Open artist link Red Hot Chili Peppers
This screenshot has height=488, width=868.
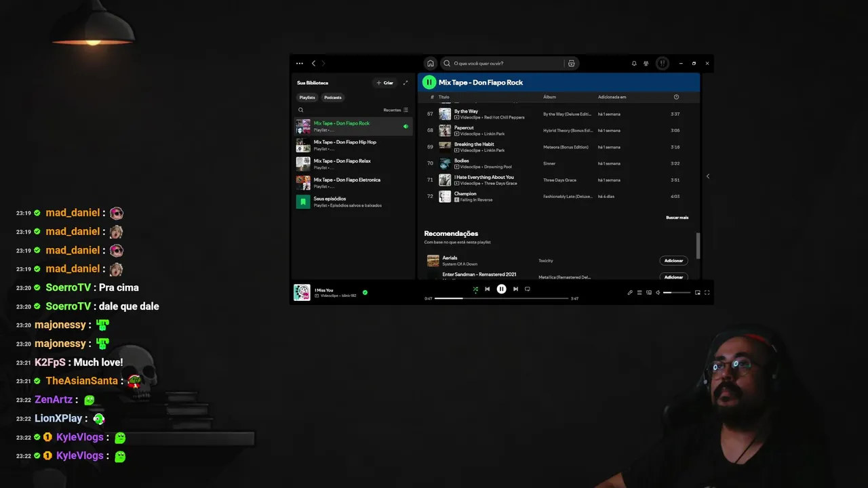(x=503, y=117)
